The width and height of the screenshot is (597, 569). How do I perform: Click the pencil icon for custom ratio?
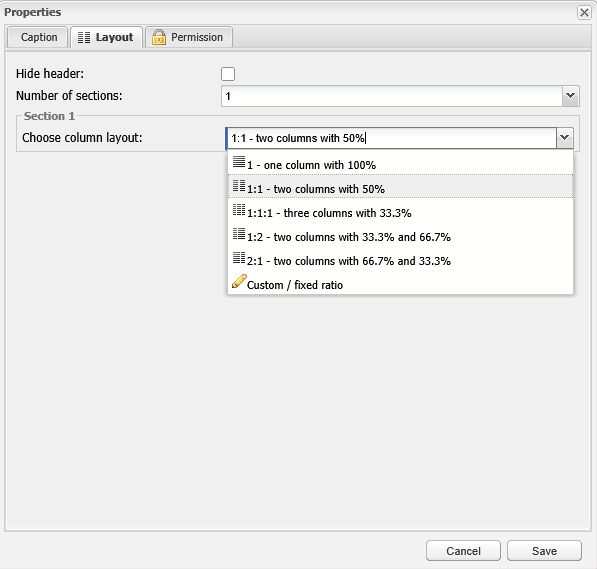tap(239, 281)
